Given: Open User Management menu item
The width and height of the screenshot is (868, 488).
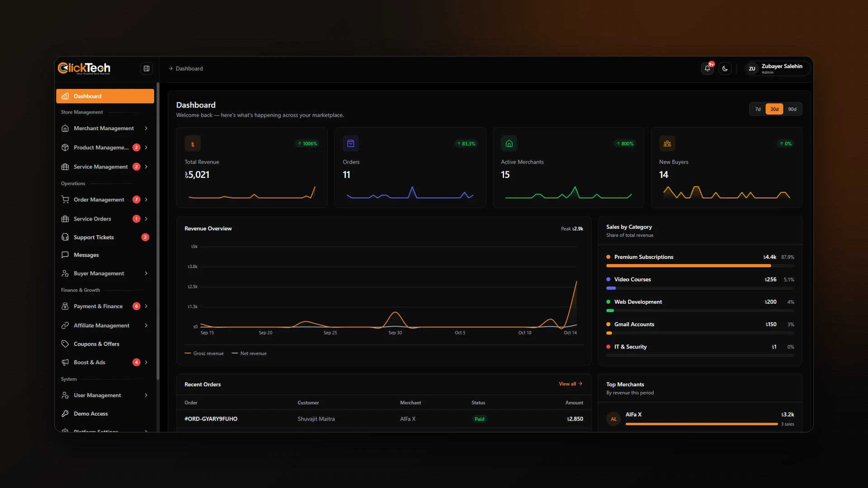Looking at the screenshot, I should pyautogui.click(x=105, y=395).
